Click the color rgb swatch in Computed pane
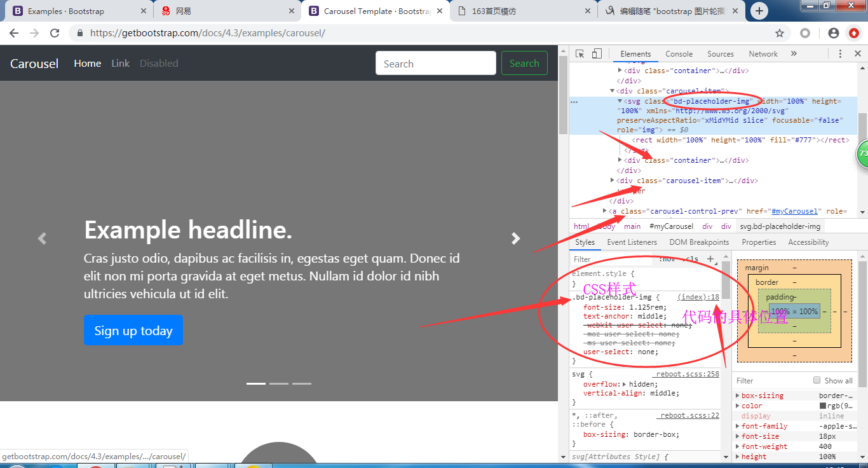868x468 pixels. [x=823, y=406]
